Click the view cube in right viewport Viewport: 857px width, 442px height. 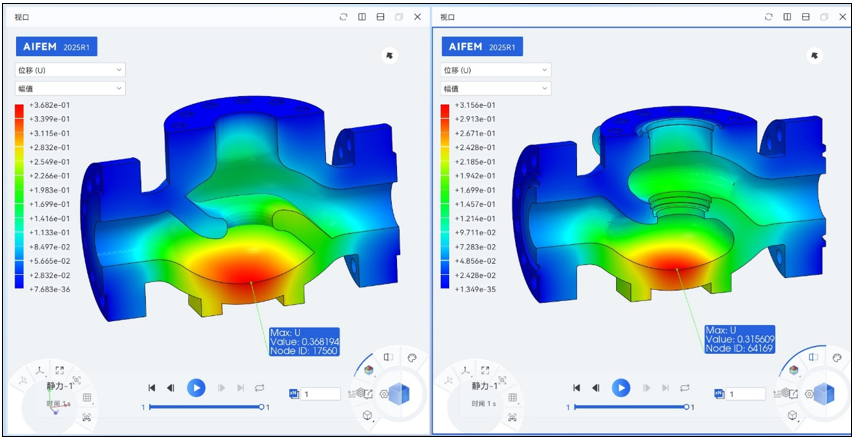pyautogui.click(x=825, y=394)
